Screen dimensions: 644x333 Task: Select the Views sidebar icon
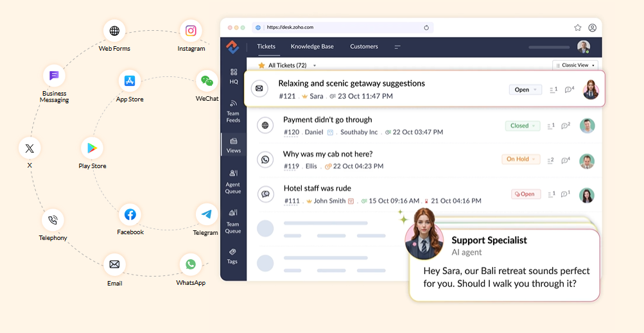click(x=234, y=145)
